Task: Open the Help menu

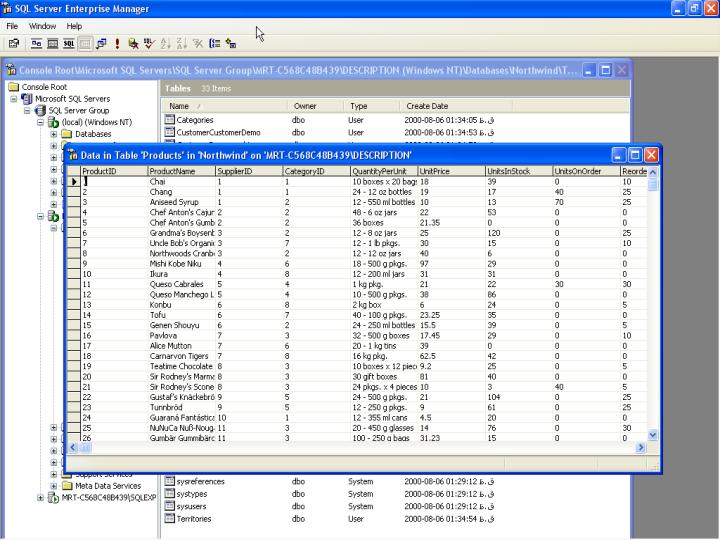Action: pyautogui.click(x=74, y=26)
